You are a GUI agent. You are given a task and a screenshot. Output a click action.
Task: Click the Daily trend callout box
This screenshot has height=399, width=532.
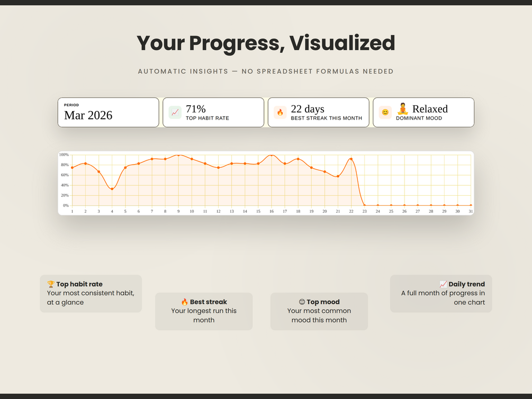(x=441, y=294)
